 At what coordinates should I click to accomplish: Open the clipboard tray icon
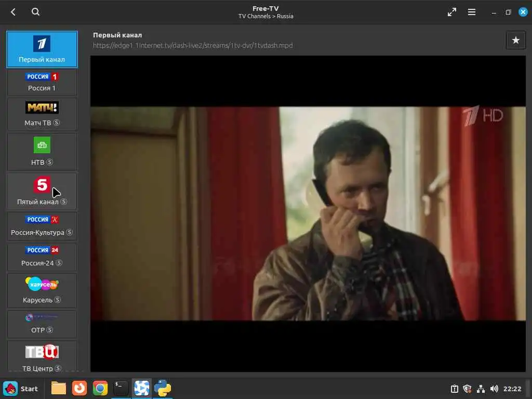coord(454,389)
